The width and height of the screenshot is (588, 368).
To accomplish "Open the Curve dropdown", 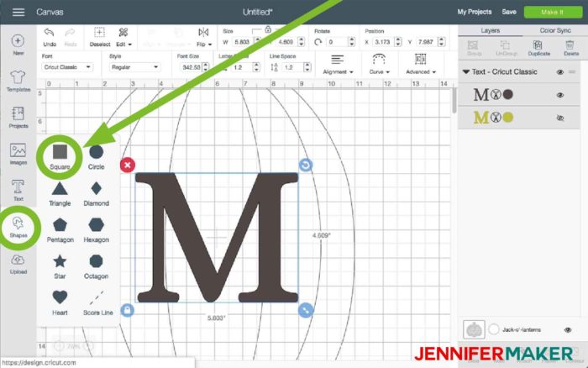I will click(x=379, y=64).
